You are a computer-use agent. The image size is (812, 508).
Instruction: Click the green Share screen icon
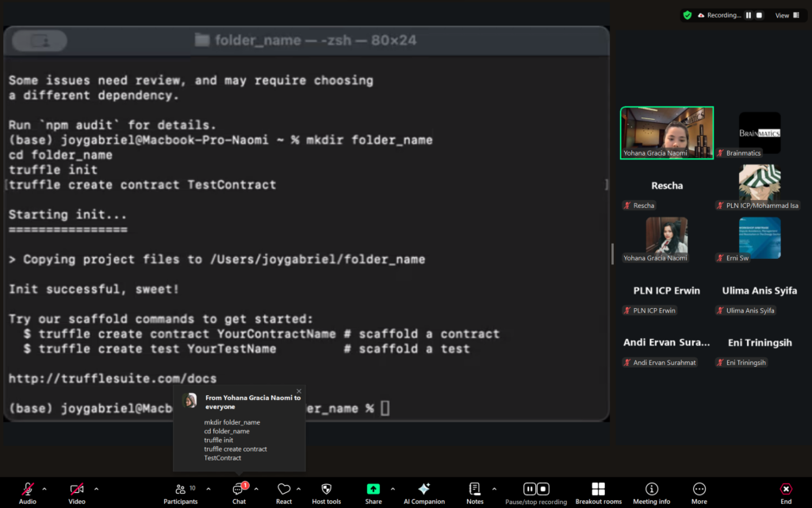tap(373, 490)
